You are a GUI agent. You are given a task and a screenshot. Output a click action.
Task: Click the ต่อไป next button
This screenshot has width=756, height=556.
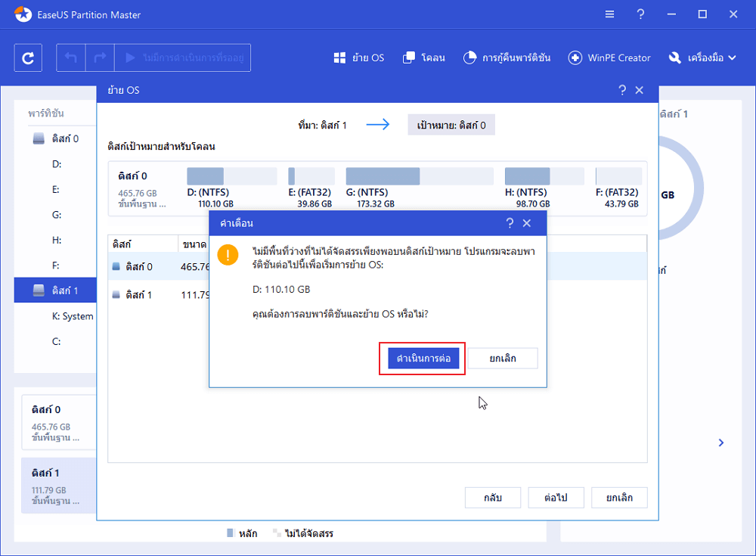click(556, 498)
